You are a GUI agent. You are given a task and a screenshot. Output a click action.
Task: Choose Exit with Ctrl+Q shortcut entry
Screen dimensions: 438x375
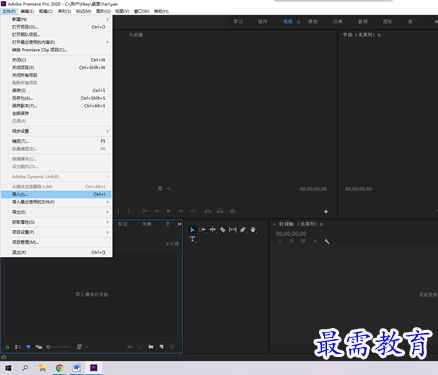56,252
